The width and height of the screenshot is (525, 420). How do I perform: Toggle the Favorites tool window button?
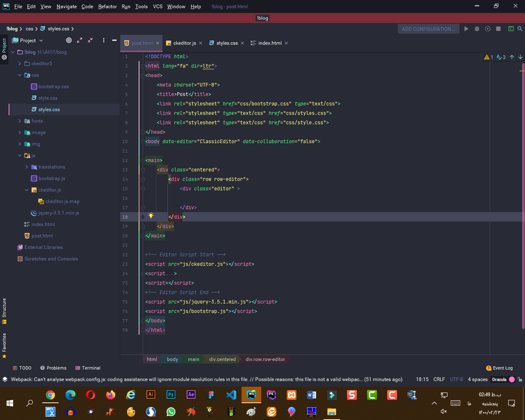[x=4, y=345]
